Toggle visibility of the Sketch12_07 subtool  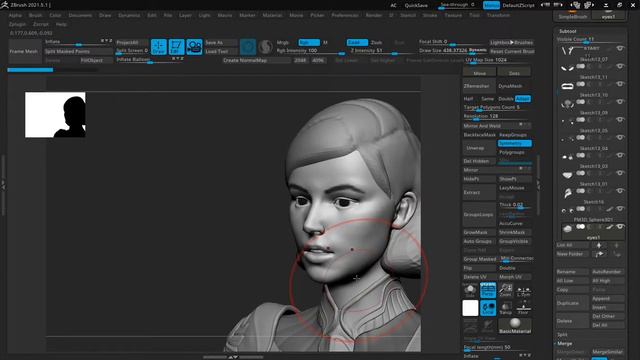pyautogui.click(x=620, y=66)
